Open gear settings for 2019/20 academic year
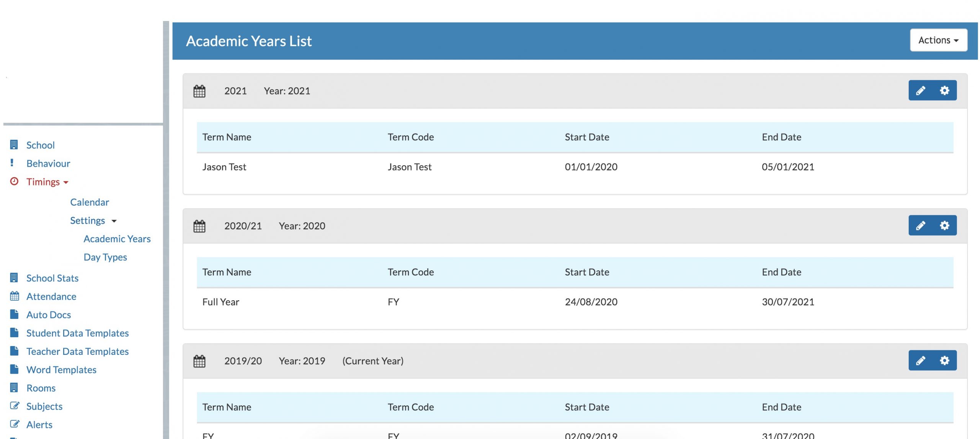The image size is (980, 439). pyautogui.click(x=944, y=361)
